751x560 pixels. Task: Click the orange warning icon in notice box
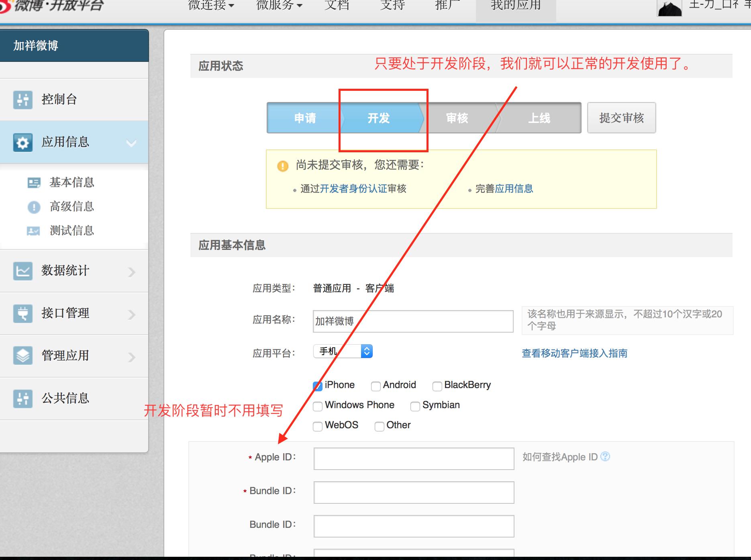tap(283, 166)
